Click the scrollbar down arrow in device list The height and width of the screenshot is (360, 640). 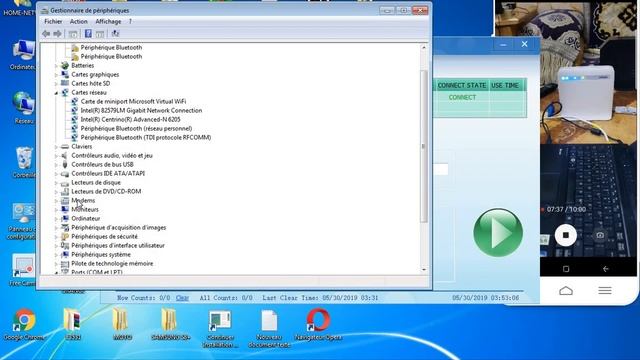pos(424,269)
